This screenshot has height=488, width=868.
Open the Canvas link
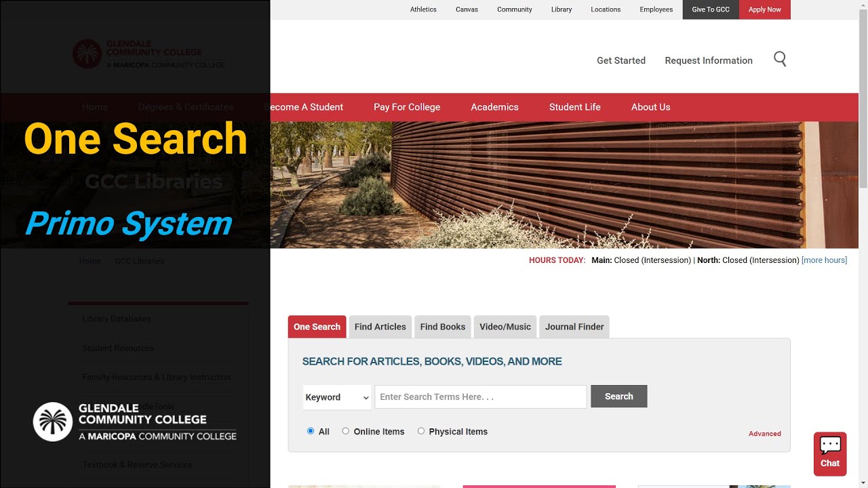click(x=467, y=9)
